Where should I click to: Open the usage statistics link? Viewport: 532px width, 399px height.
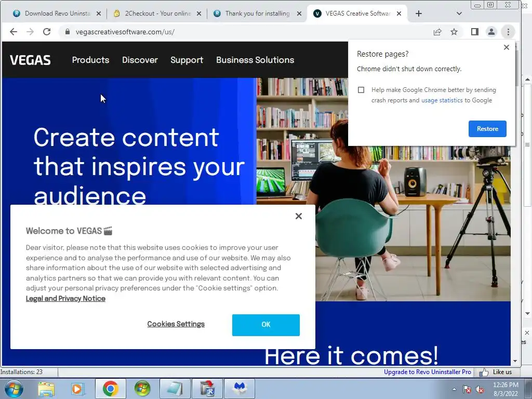coord(442,100)
